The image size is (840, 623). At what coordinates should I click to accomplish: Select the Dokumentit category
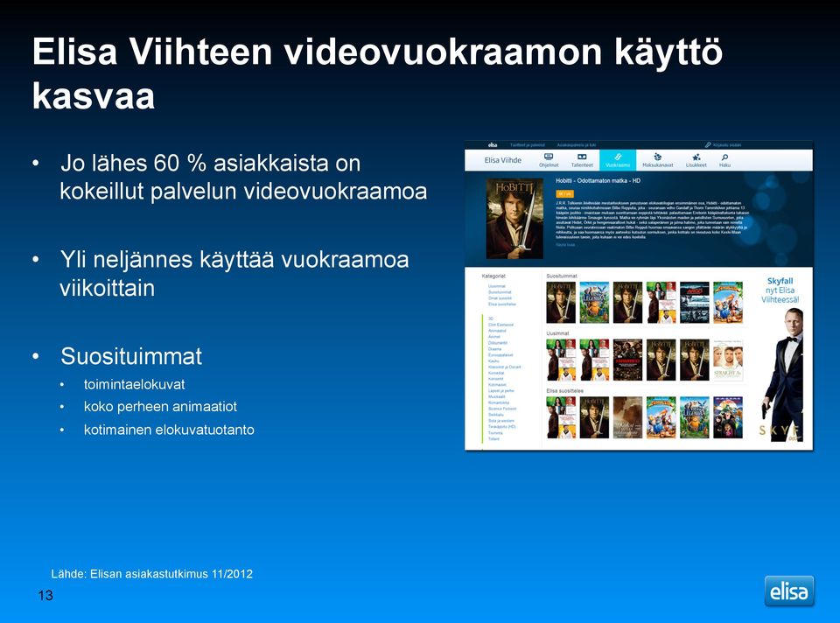pyautogui.click(x=498, y=343)
